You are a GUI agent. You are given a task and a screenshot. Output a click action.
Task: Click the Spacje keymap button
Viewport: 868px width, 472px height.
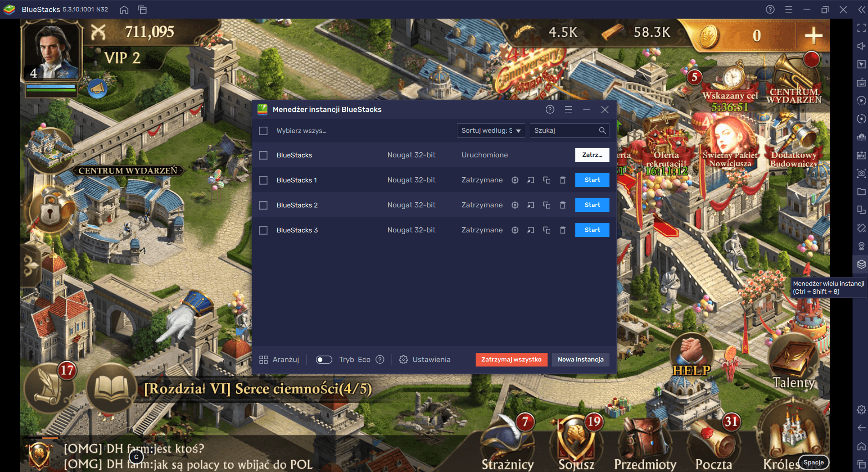click(813, 462)
